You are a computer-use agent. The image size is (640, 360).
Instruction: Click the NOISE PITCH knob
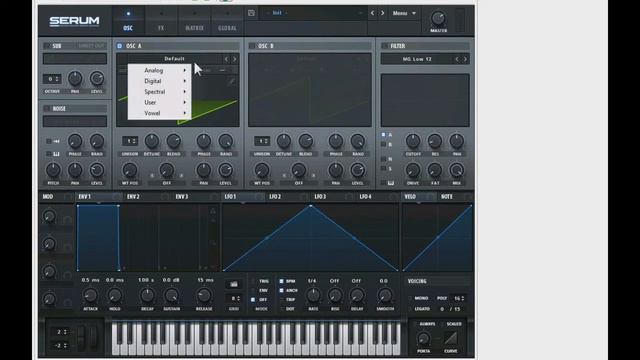(53, 170)
